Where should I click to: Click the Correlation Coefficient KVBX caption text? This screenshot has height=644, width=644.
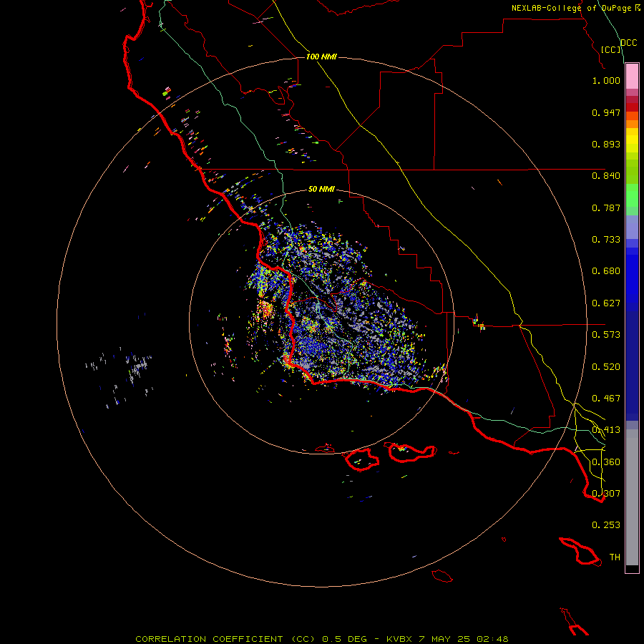[x=321, y=639]
